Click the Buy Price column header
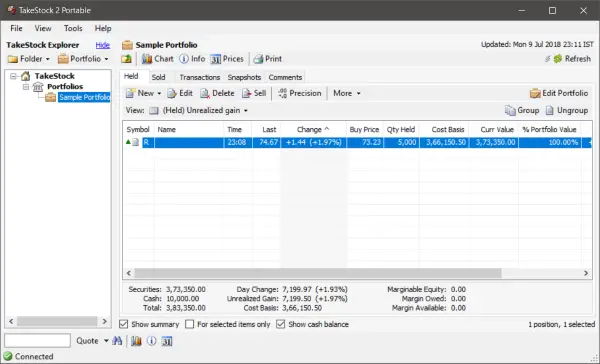Image resolution: width=600 pixels, height=364 pixels. (x=364, y=130)
